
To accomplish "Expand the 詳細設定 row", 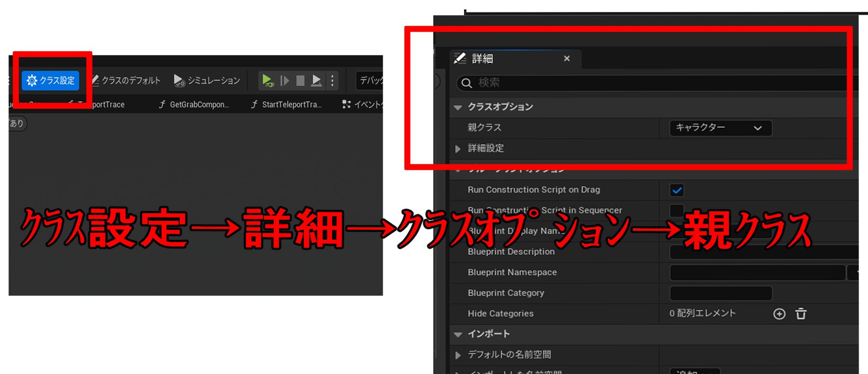I will (x=458, y=148).
